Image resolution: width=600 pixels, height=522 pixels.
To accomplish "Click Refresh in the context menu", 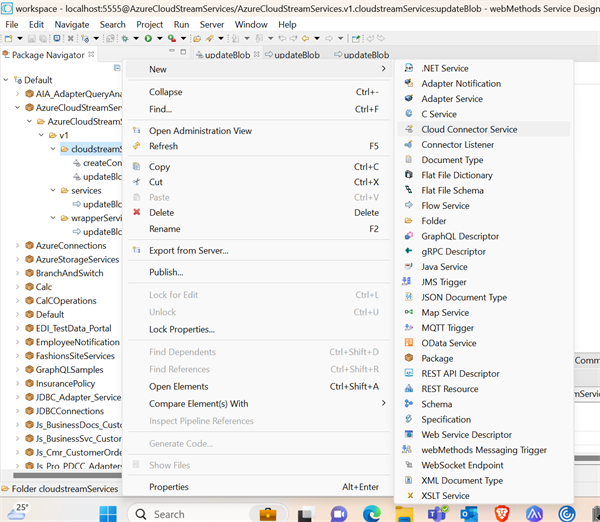I will 259,146.
